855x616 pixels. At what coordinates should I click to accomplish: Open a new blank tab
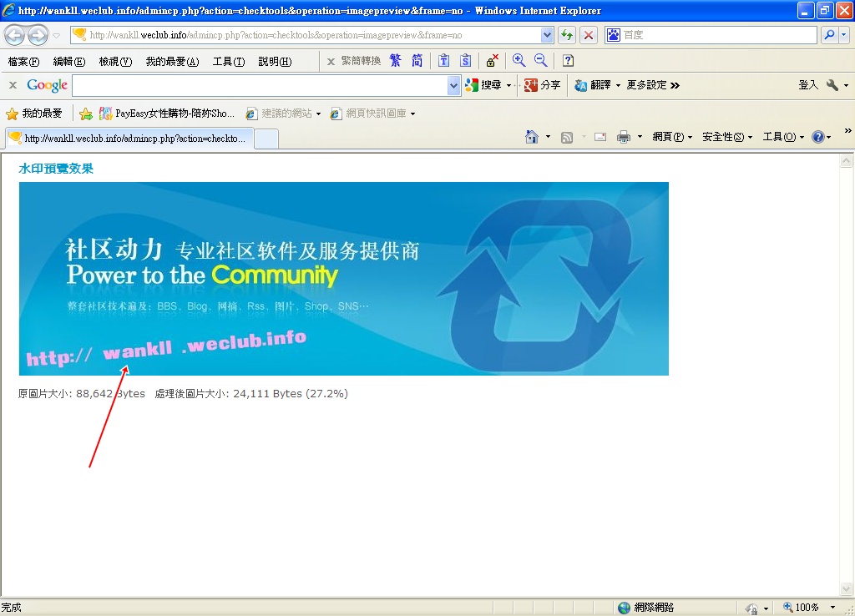tap(266, 139)
